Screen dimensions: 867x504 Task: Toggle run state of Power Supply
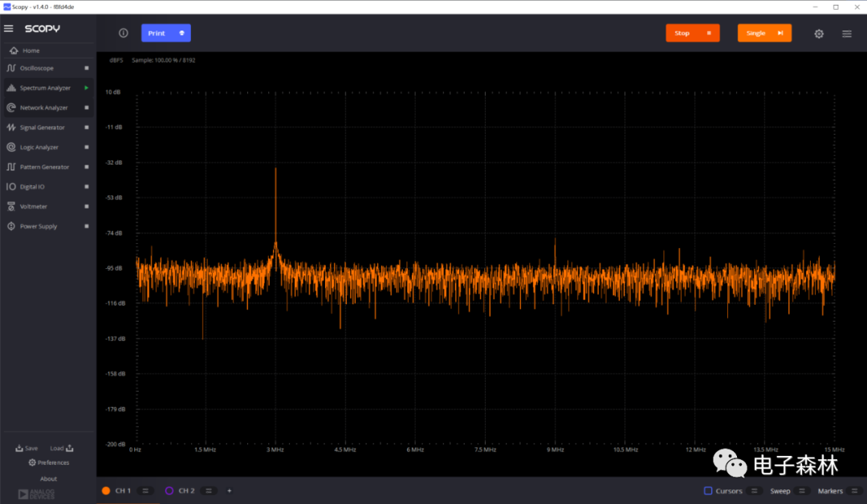point(86,226)
